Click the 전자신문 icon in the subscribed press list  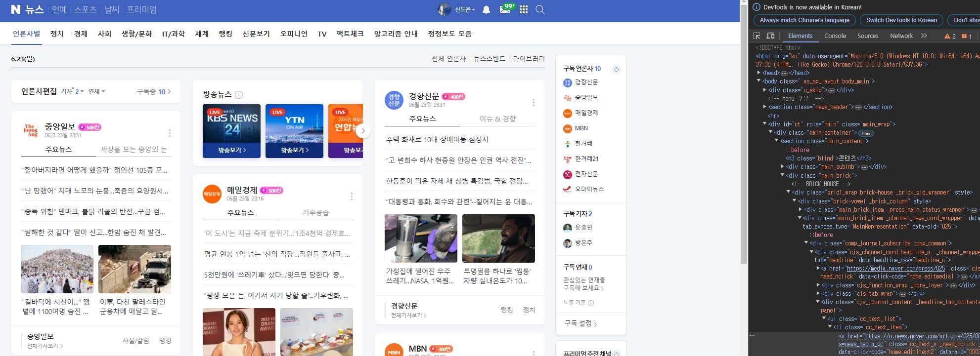point(568,174)
